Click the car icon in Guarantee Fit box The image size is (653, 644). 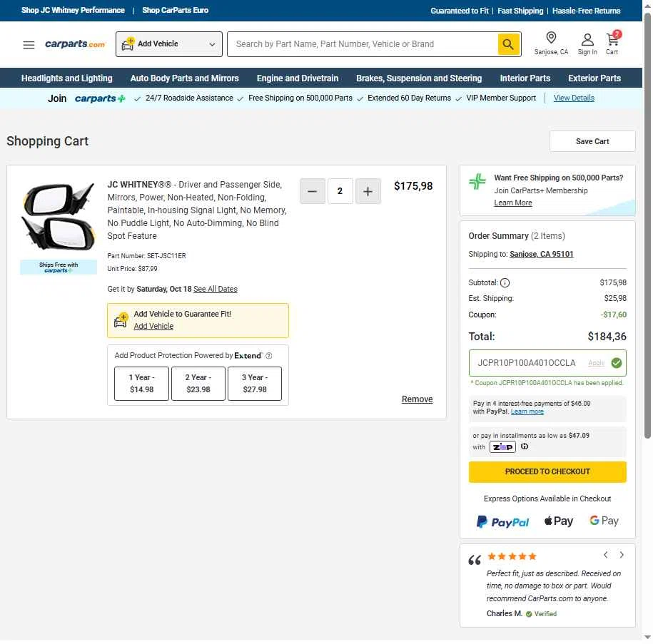point(121,320)
